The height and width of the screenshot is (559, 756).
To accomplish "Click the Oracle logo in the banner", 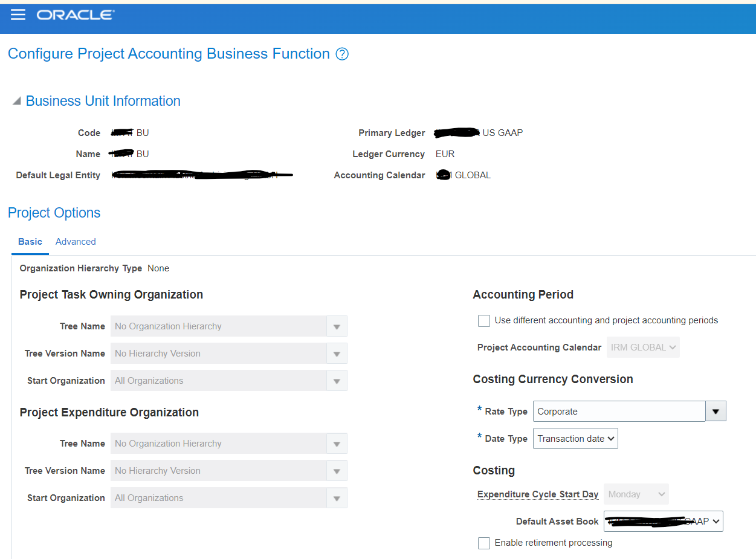I will (75, 15).
